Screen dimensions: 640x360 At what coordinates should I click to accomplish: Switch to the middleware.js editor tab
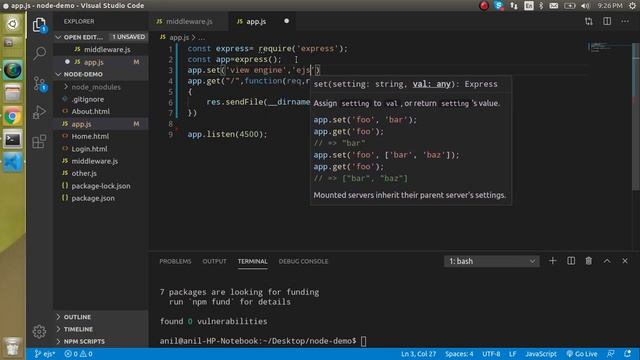pos(189,22)
